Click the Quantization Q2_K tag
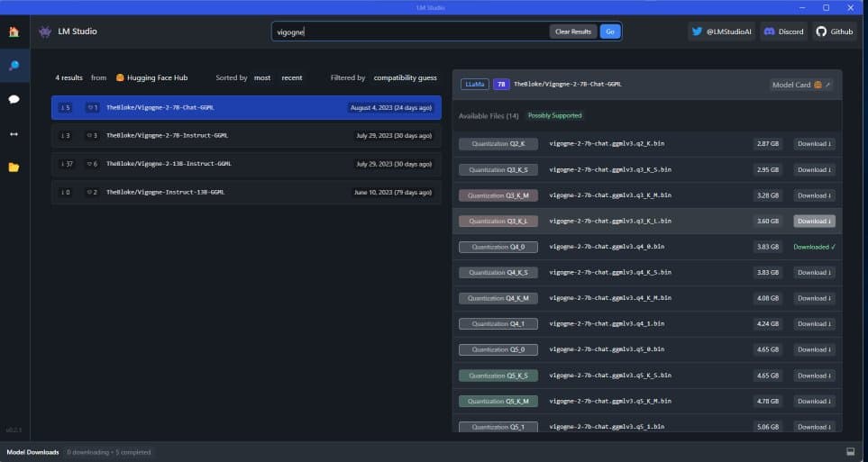The width and height of the screenshot is (868, 462). coord(498,144)
